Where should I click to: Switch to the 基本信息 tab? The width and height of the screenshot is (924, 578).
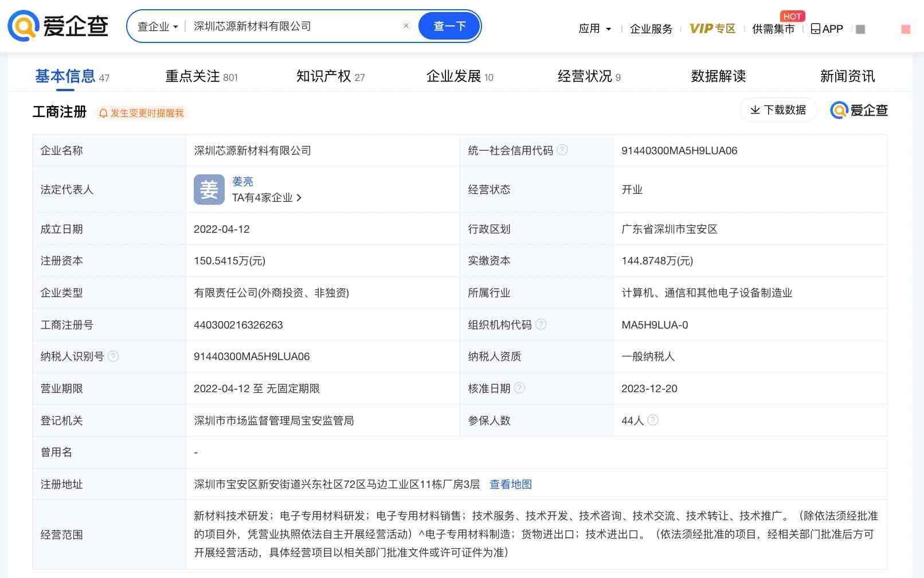72,76
